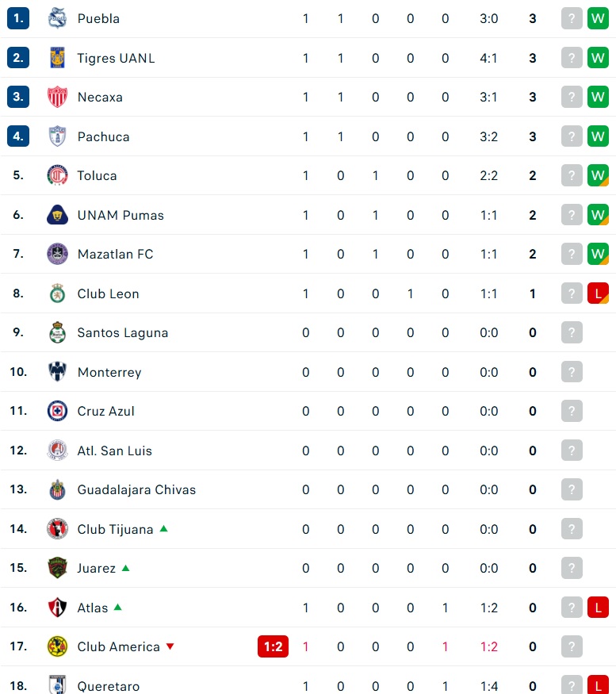Click Puebla's green W form badge
Image resolution: width=616 pixels, height=694 pixels.
point(598,18)
